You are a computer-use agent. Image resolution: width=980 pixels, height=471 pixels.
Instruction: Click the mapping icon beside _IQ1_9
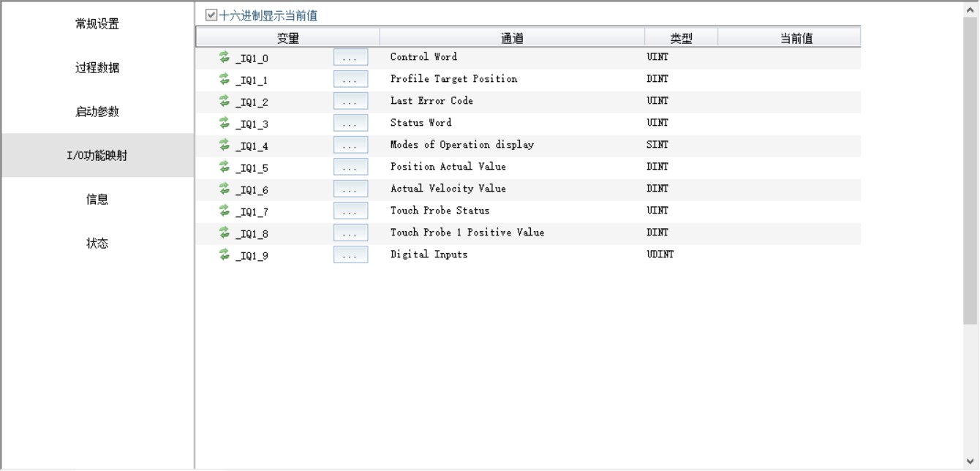[x=225, y=255]
